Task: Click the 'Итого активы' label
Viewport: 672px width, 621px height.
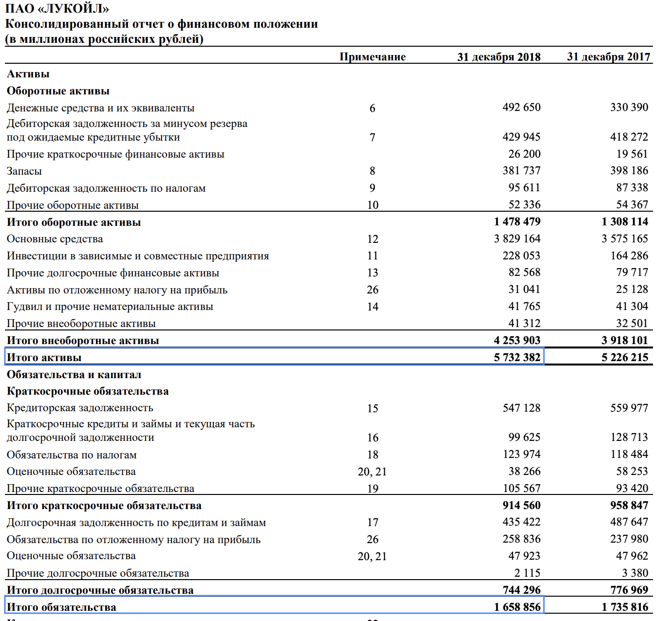Action: (44, 358)
